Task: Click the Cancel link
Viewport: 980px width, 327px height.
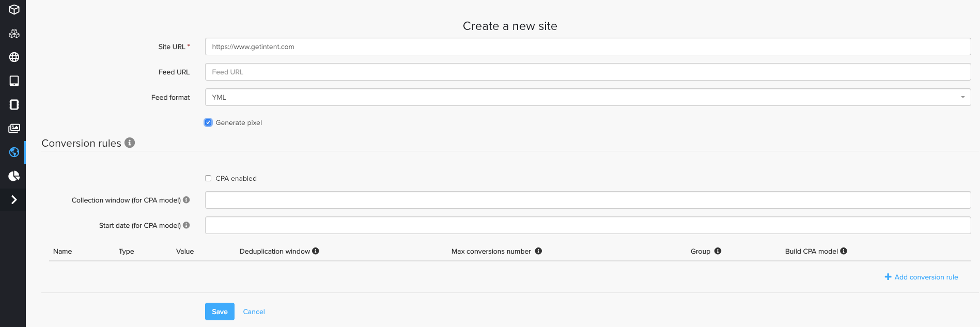Action: pos(254,312)
